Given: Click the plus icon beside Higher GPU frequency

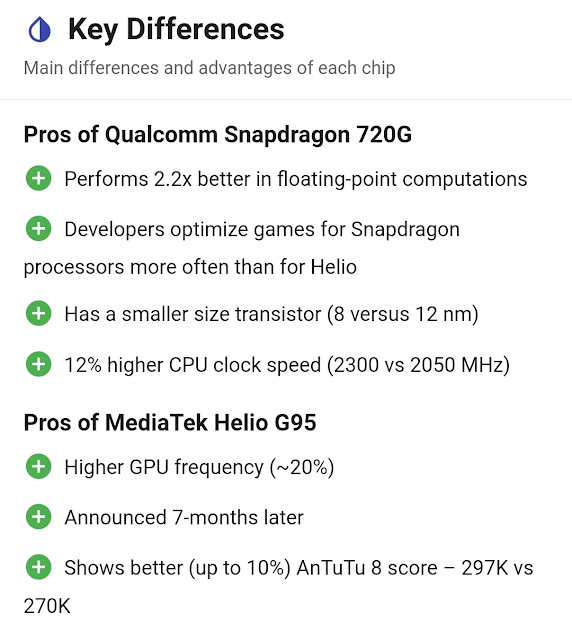Looking at the screenshot, I should point(39,467).
